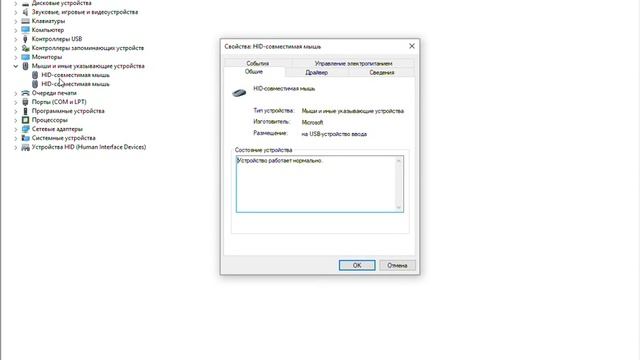Click the Keyboards category icon

pyautogui.click(x=25, y=21)
